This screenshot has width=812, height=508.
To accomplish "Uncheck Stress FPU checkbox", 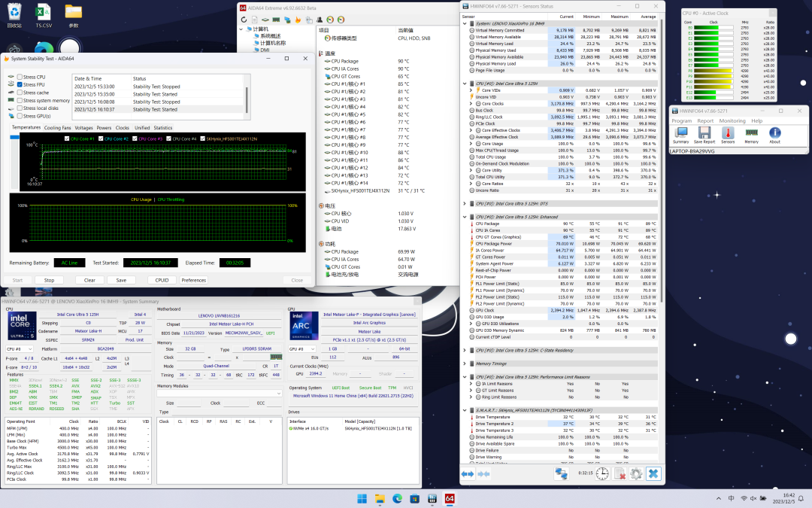I will (20, 84).
